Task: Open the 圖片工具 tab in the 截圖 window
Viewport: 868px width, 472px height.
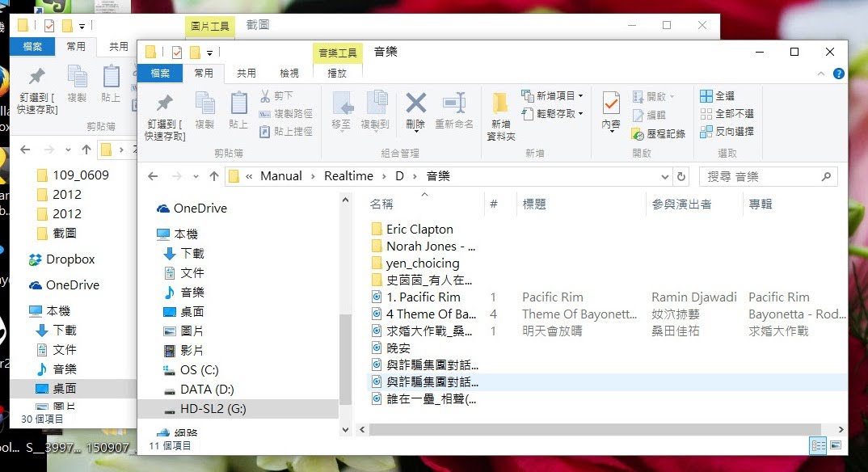Action: point(210,26)
